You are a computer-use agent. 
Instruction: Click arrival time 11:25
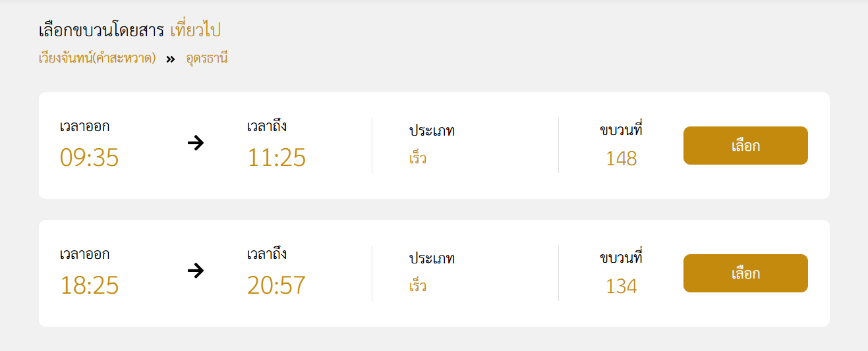(x=277, y=158)
